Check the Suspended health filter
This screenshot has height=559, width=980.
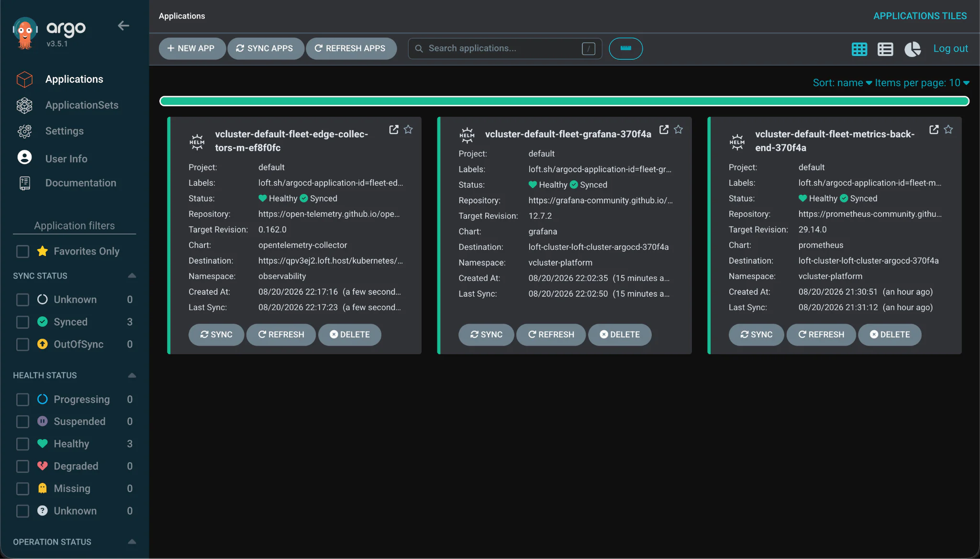click(x=22, y=422)
